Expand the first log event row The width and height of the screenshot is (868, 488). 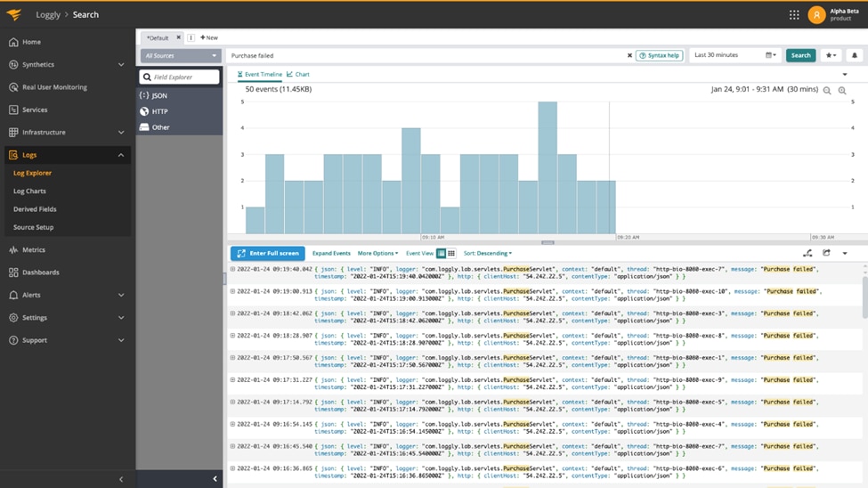tap(233, 269)
